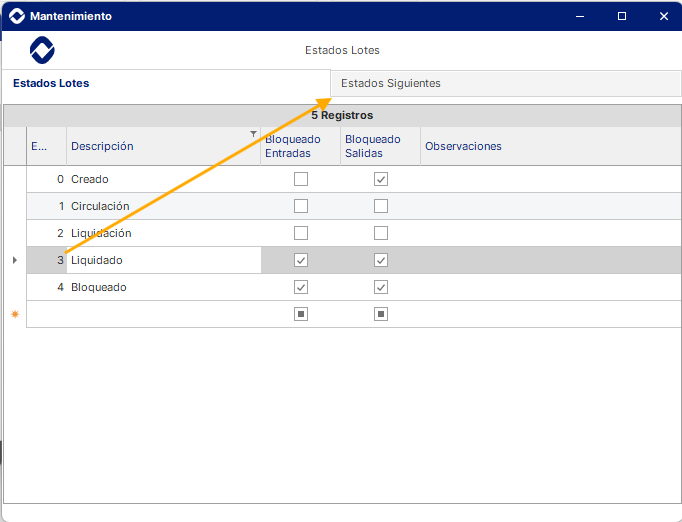Uncheck Bloqueado Entradas for Bloqueado row
Image resolution: width=682 pixels, height=522 pixels.
coord(301,287)
